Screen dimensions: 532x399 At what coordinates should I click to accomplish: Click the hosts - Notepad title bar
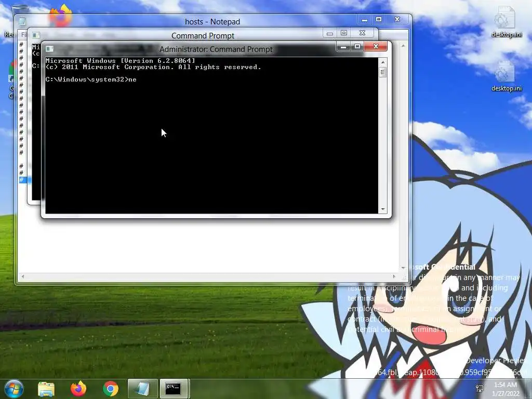(212, 22)
